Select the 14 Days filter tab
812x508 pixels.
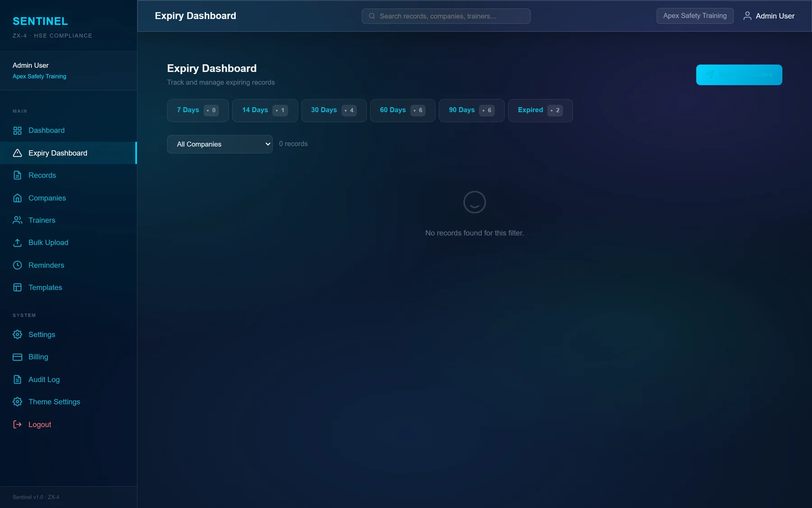pos(265,110)
